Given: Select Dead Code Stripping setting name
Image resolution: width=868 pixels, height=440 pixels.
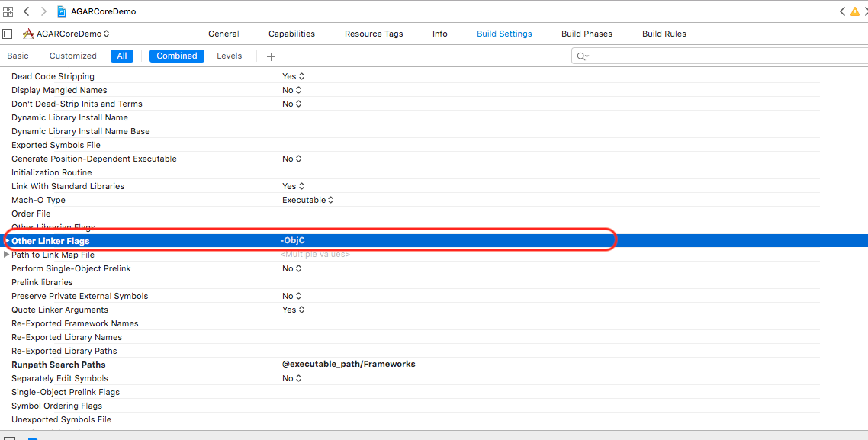Looking at the screenshot, I should click(x=53, y=76).
